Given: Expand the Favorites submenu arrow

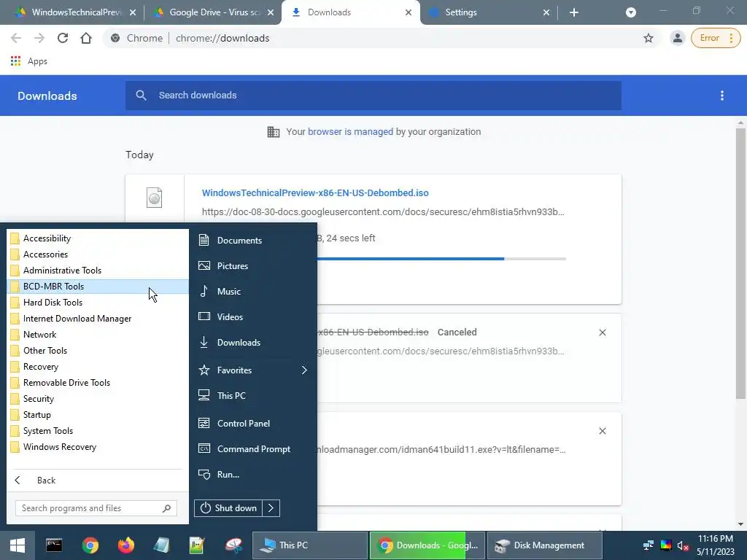Looking at the screenshot, I should pos(304,370).
